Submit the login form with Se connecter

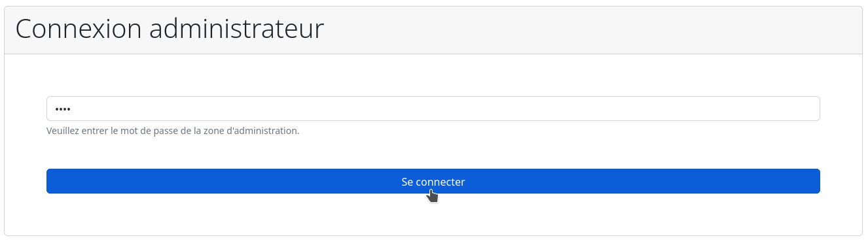pyautogui.click(x=433, y=181)
